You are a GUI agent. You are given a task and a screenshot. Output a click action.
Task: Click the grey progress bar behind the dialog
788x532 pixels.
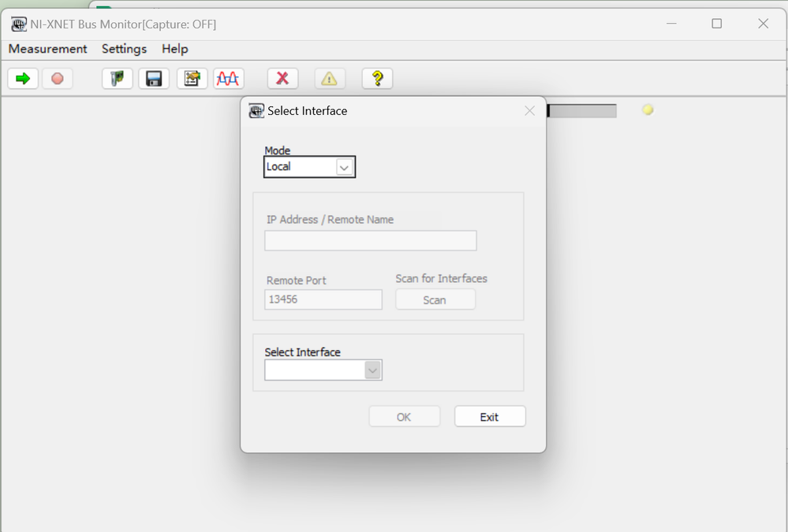pyautogui.click(x=581, y=111)
